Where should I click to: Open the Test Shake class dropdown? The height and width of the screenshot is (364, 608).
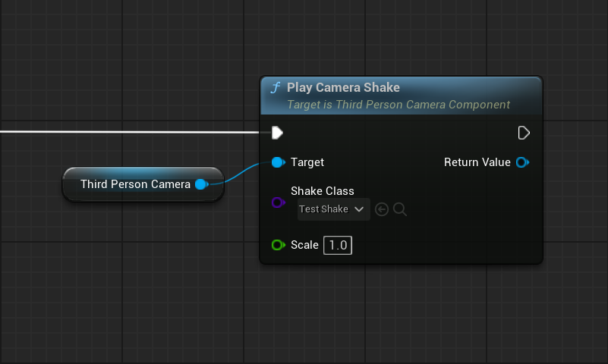click(334, 209)
